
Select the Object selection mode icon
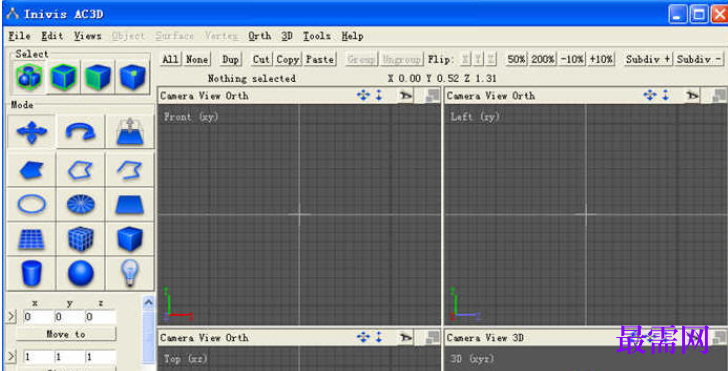pyautogui.click(x=64, y=77)
